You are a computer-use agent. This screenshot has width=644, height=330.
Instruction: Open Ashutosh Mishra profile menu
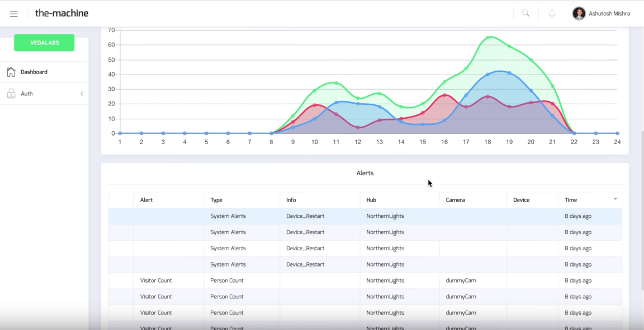click(609, 13)
